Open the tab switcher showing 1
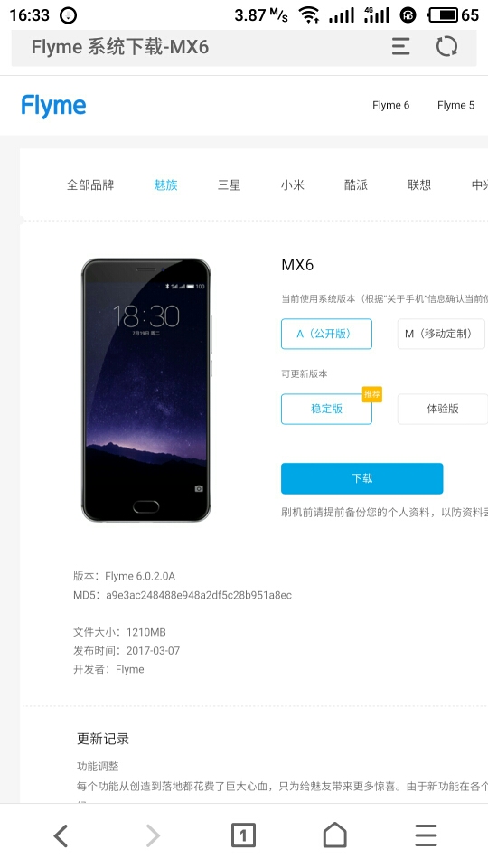Viewport: 488px width, 868px height. [243, 835]
